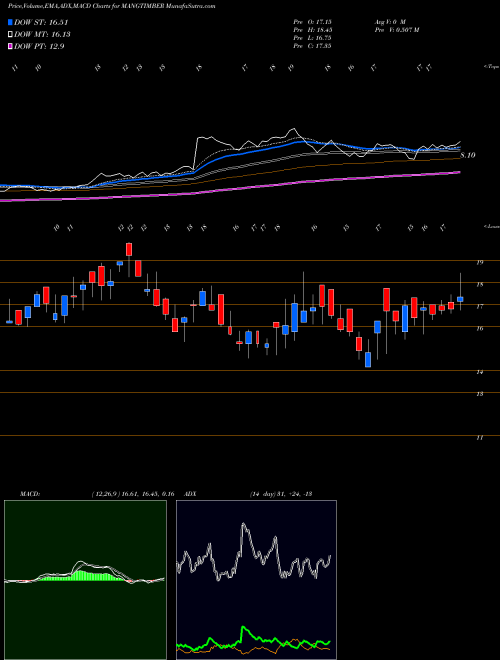500x660 pixels.
Task: Click the price axis label 19
Action: point(479,263)
